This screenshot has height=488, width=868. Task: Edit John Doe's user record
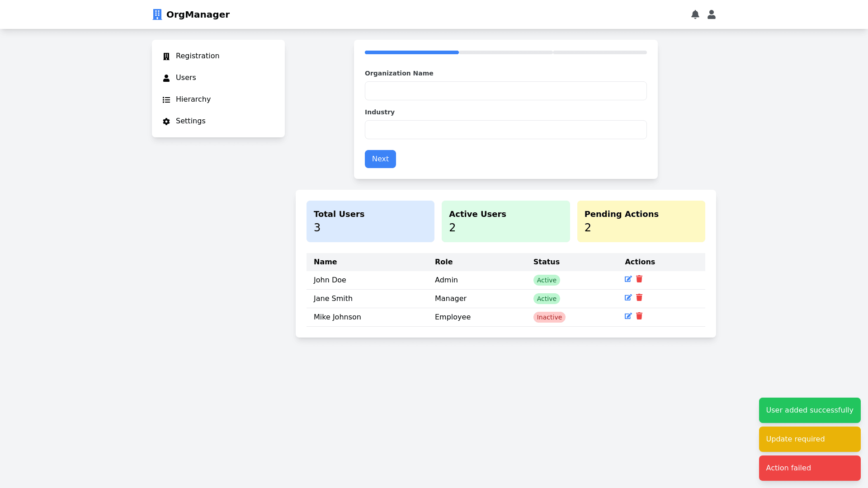628,279
